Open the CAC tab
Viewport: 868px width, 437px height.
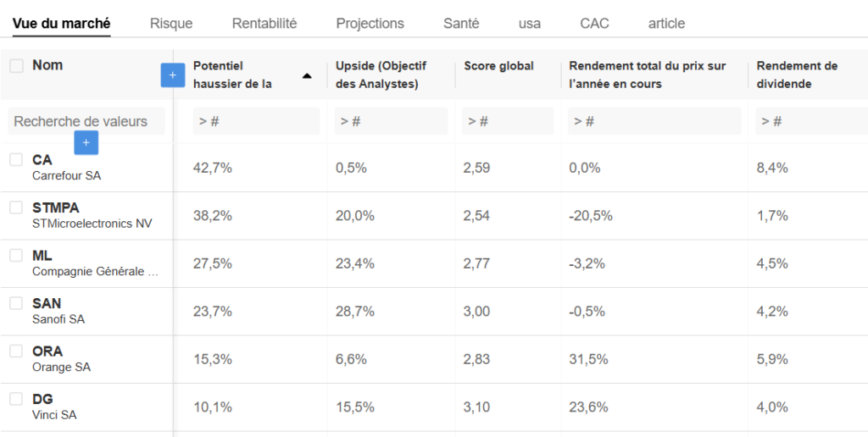[x=594, y=24]
